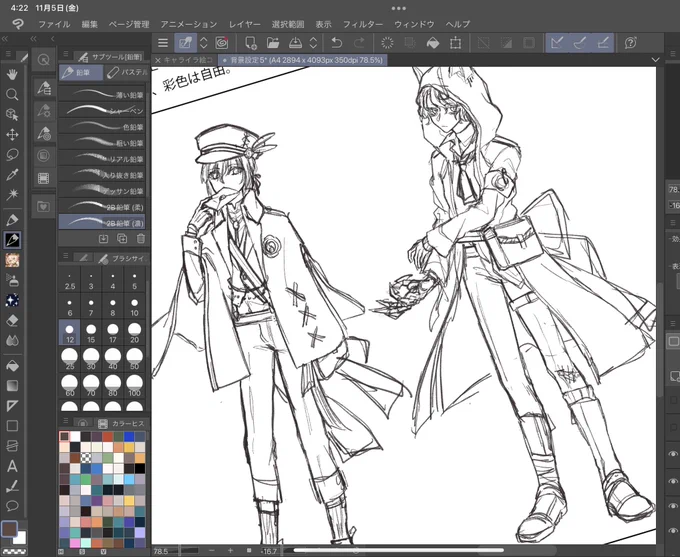Image resolution: width=680 pixels, height=557 pixels.
Task: Open Color Set panel menu icon
Action: 65,420
